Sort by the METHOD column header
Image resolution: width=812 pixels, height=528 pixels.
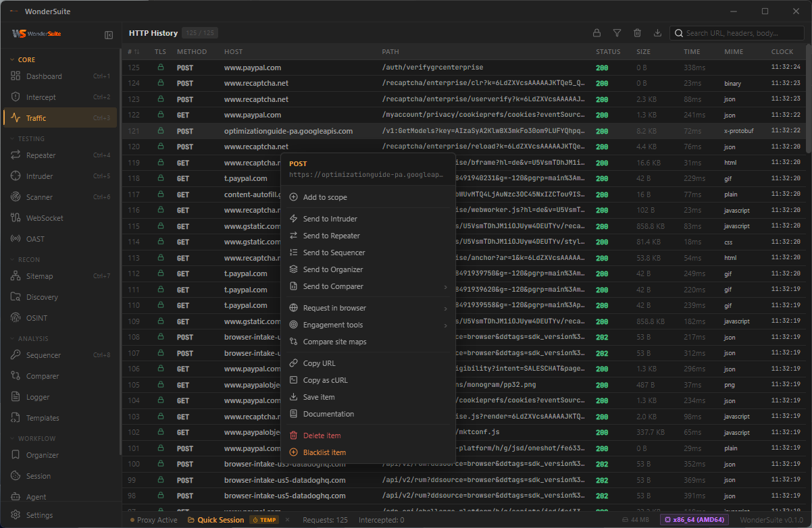192,52
